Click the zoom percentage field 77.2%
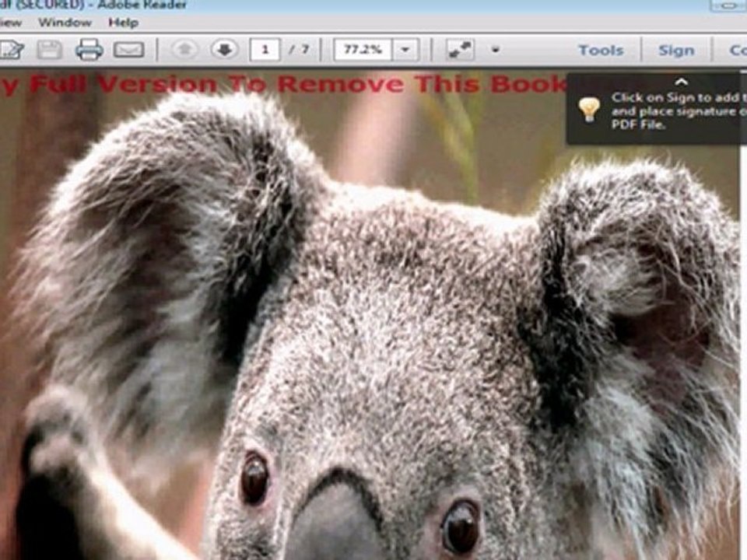Image resolution: width=747 pixels, height=560 pixels. click(363, 50)
